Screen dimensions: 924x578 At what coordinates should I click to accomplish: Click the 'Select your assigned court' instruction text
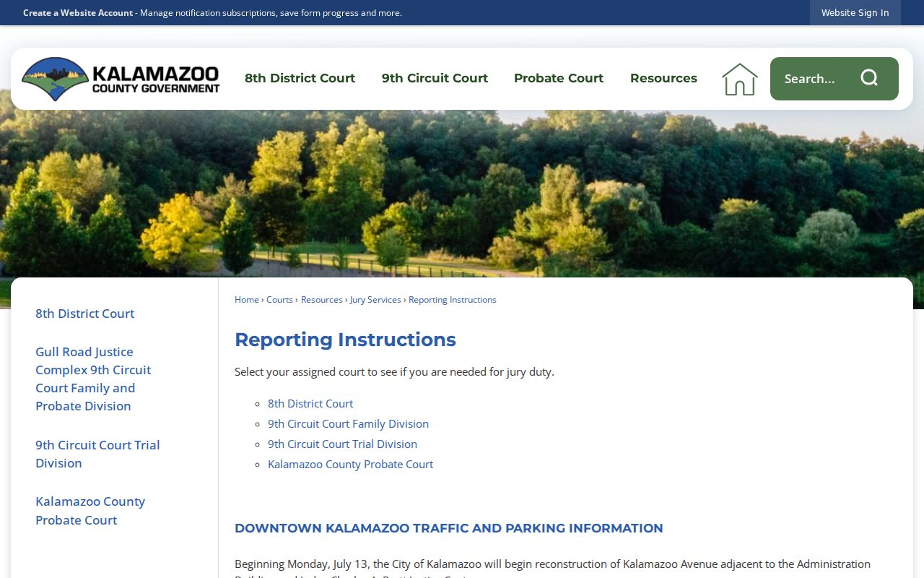(394, 372)
